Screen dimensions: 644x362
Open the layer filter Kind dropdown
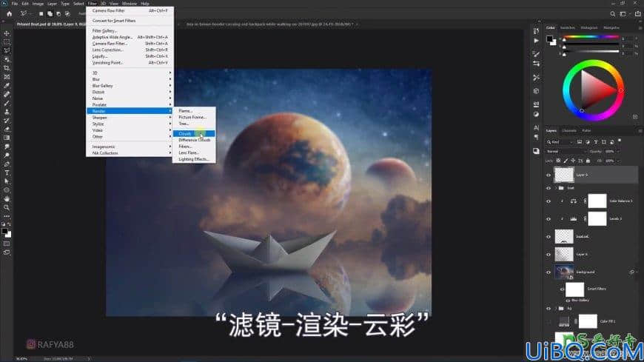[560, 141]
